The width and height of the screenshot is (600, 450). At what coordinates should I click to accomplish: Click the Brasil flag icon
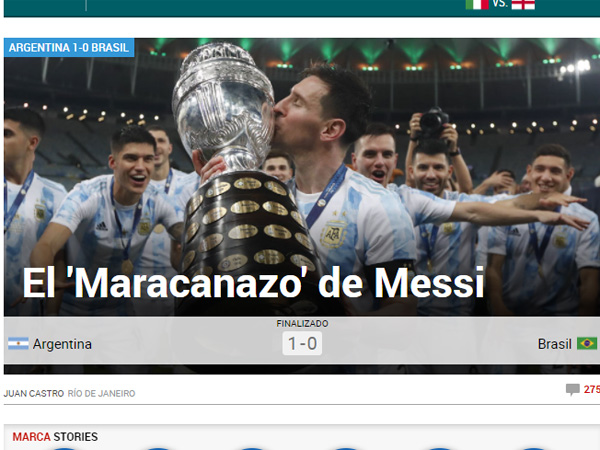click(587, 344)
